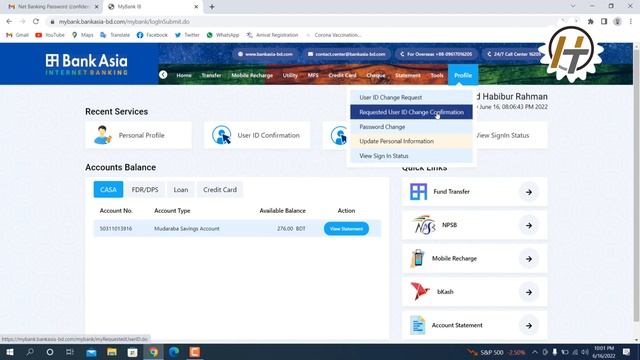Reload the page with browser refresh icon
Screen dimensions: 640x360
pos(36,21)
